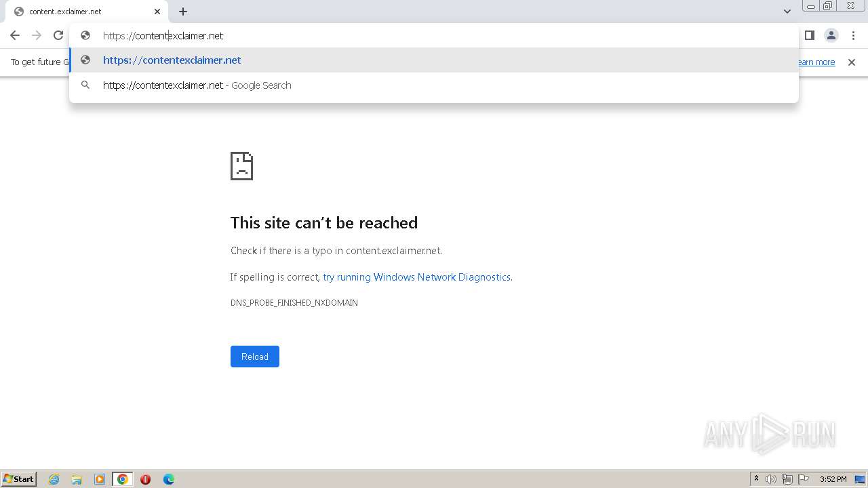
Task: Minimize the Chrome window
Action: tap(811, 6)
